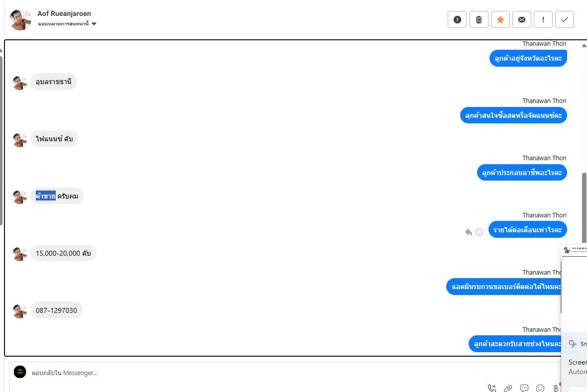
Task: Open Aof Rueanjaroen's profile picture in header
Action: 20,19
